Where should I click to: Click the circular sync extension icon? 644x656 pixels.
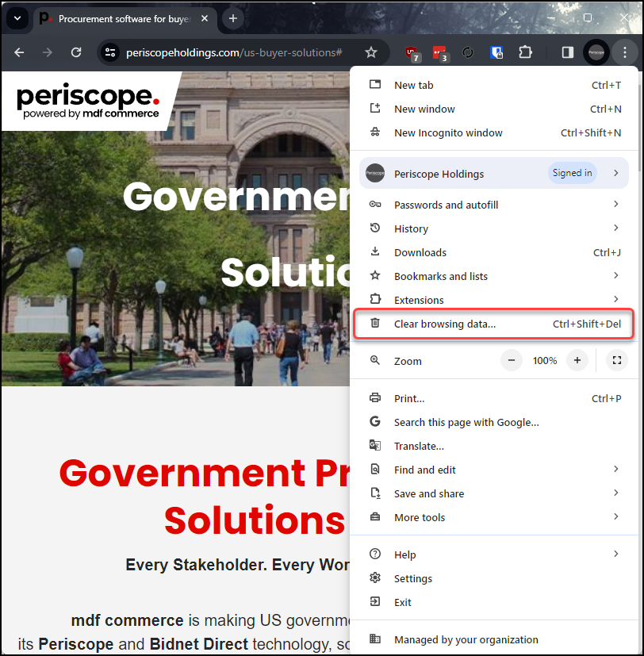pyautogui.click(x=468, y=52)
